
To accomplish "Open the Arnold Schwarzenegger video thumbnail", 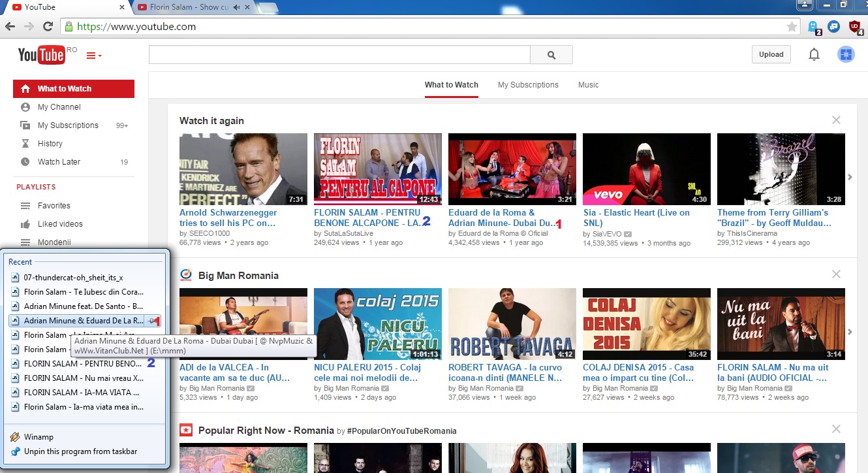I will [243, 169].
